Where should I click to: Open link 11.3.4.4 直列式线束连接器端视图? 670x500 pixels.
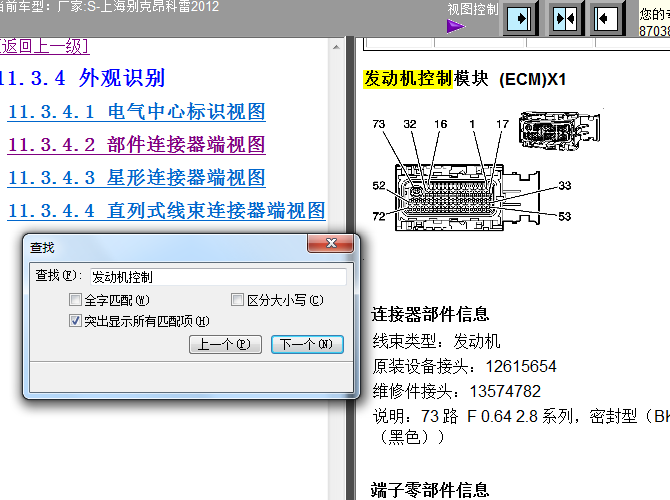point(167,211)
